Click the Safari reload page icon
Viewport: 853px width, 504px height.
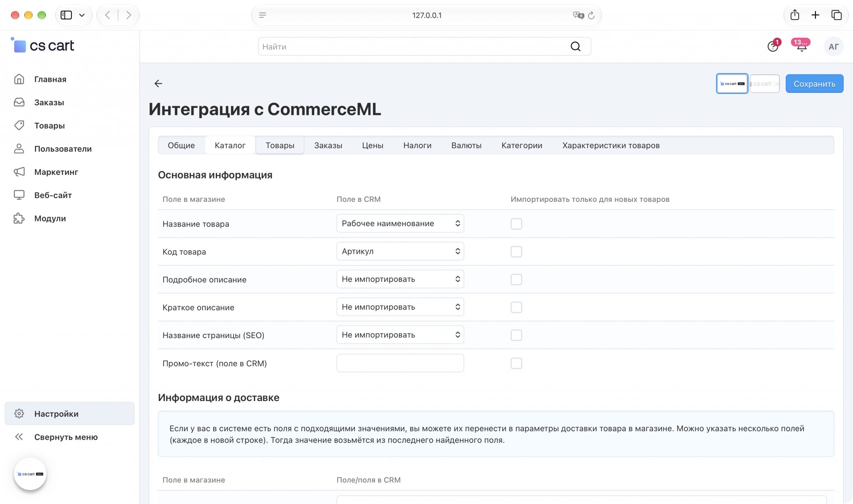click(591, 15)
